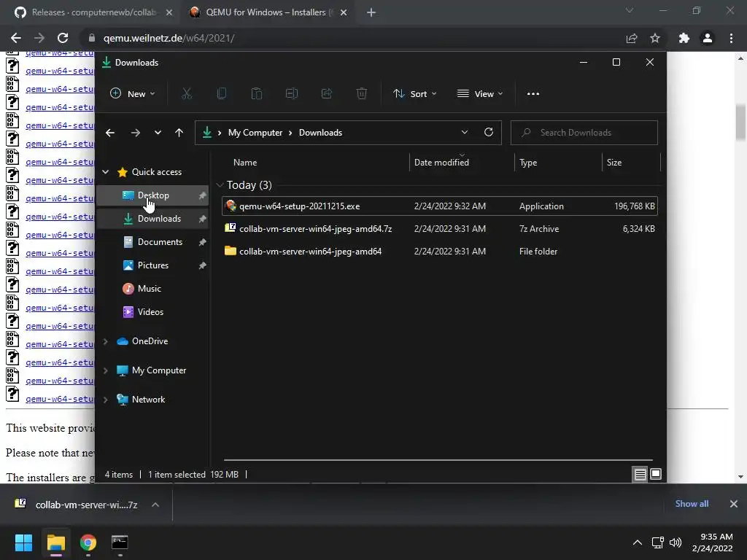Screen dimensions: 747x560
Task: Select Music in the sidebar
Action: tap(152, 289)
